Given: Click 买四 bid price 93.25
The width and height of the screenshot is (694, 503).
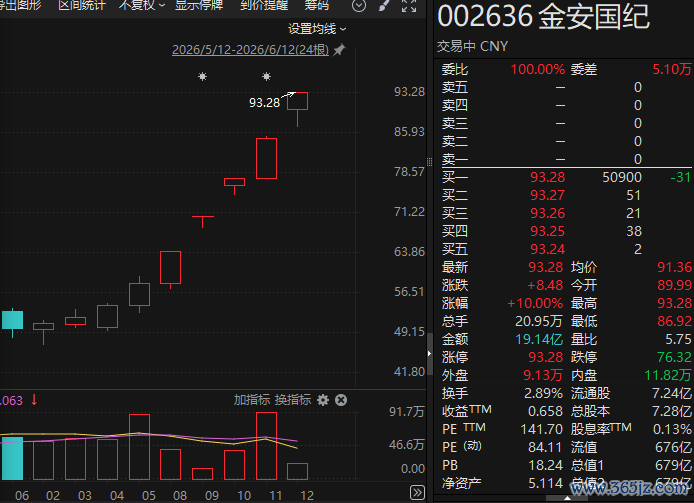Looking at the screenshot, I should (547, 231).
